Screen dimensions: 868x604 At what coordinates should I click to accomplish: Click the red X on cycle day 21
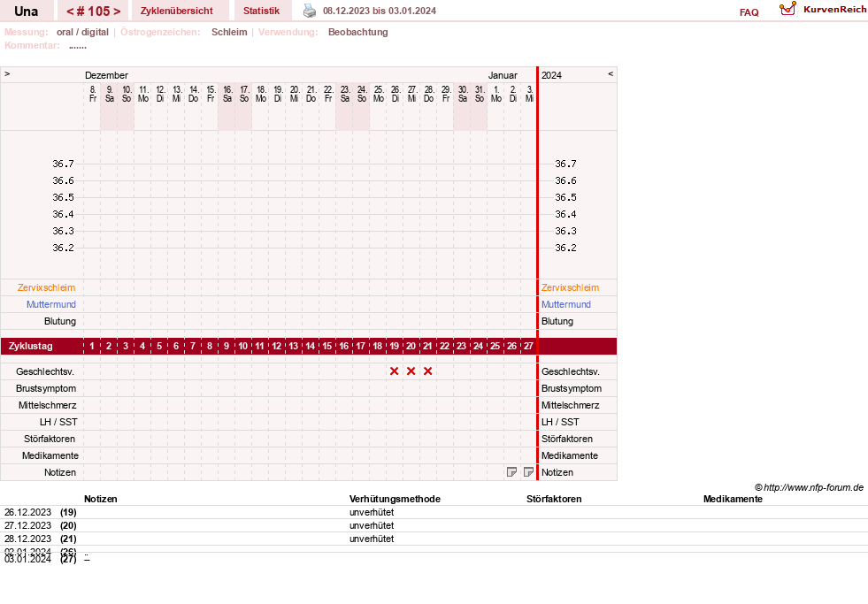click(427, 371)
